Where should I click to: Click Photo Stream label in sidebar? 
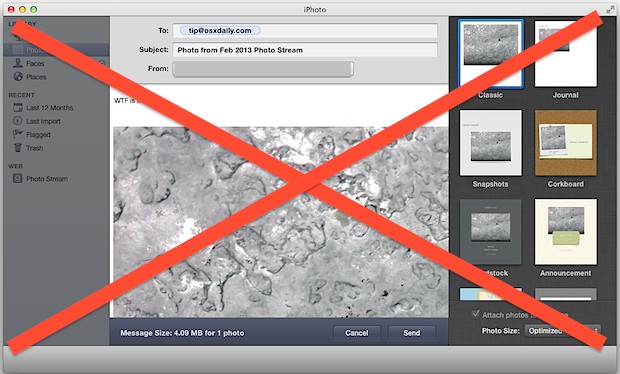click(47, 179)
